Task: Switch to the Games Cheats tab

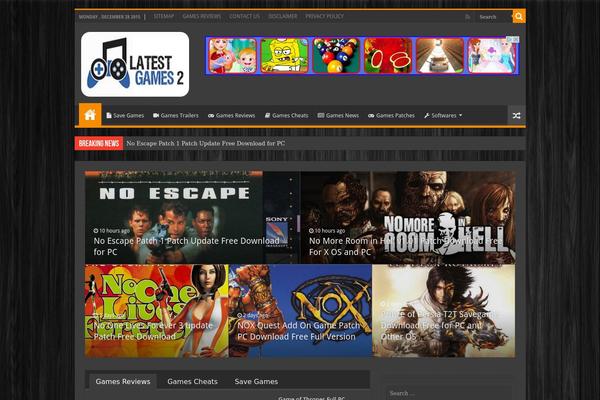Action: tap(192, 381)
